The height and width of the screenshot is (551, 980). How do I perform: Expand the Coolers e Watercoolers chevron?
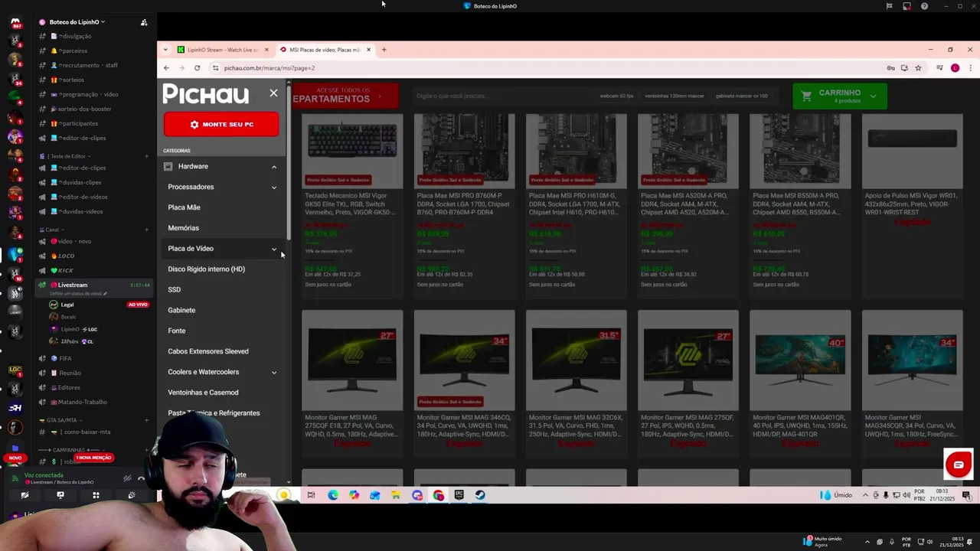coord(274,373)
